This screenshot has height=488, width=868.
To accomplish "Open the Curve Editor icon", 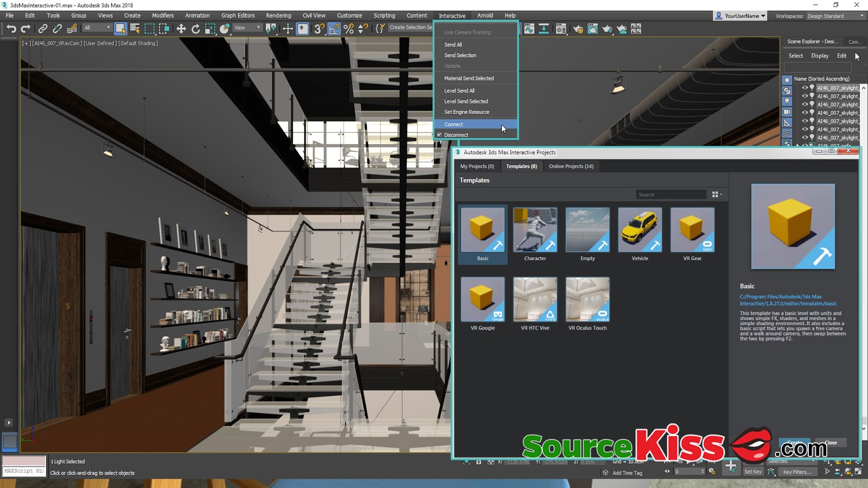I will [529, 29].
